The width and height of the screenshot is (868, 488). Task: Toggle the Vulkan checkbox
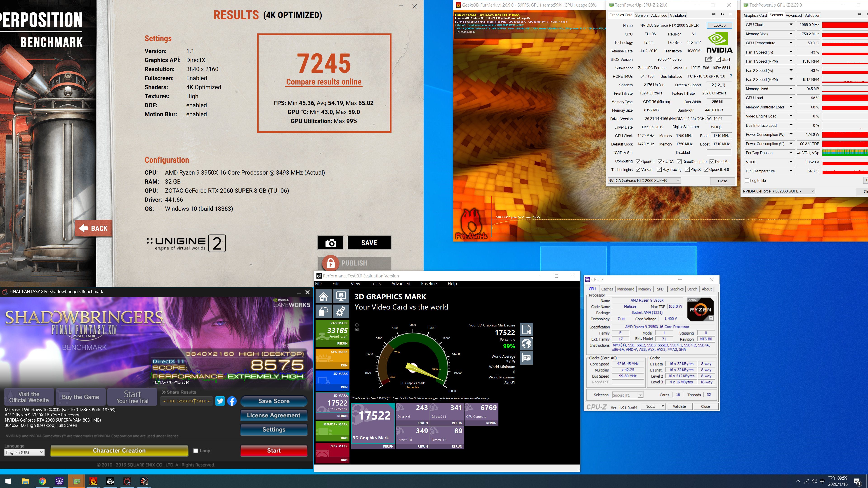638,170
